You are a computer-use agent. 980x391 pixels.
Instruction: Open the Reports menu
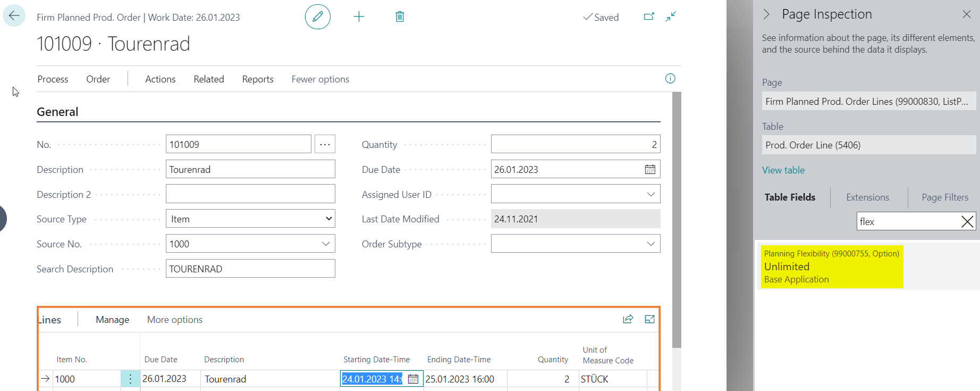[x=258, y=79]
